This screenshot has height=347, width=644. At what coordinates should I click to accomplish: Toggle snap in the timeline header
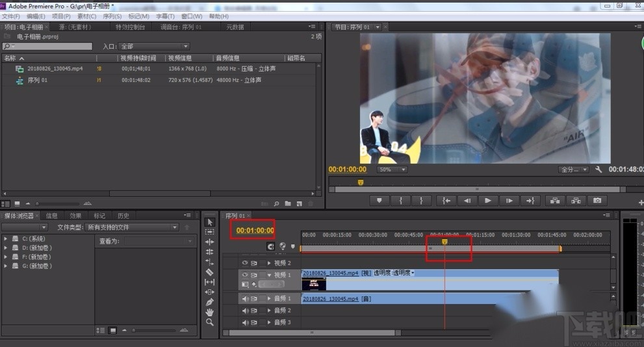(270, 246)
